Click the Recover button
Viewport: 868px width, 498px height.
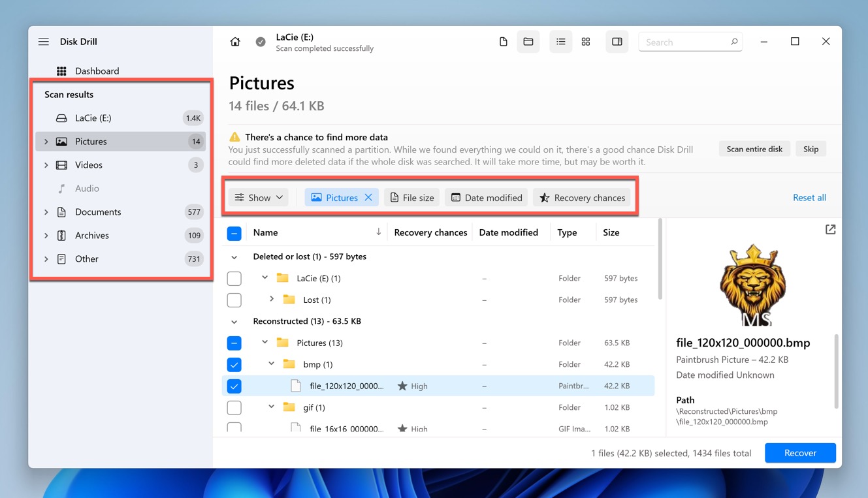800,453
